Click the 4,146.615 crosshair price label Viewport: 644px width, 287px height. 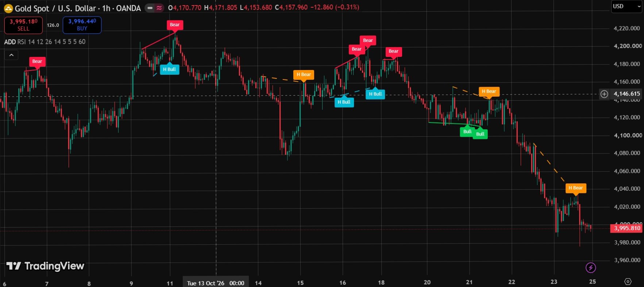[626, 94]
